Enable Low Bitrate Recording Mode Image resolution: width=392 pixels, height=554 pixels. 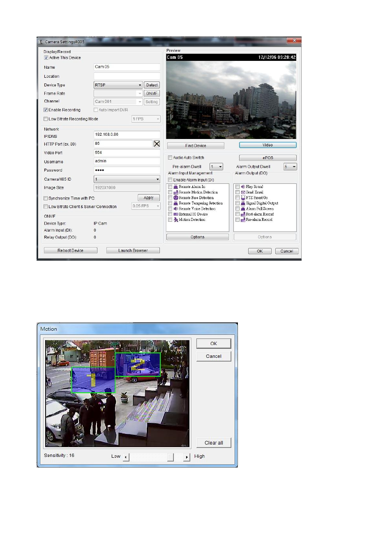tap(46, 119)
